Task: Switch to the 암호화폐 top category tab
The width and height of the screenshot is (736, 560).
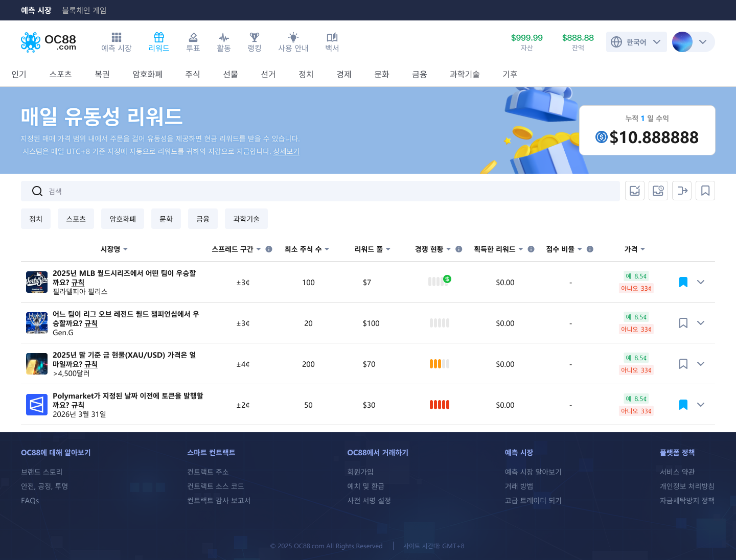Action: pos(147,75)
